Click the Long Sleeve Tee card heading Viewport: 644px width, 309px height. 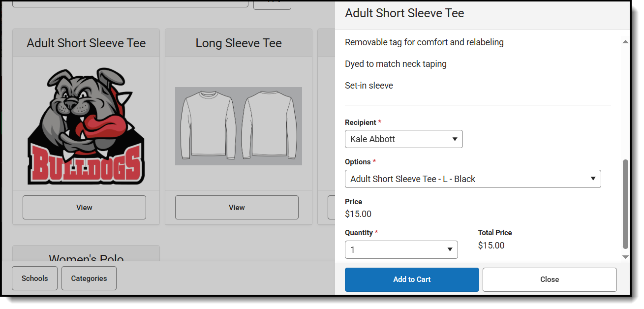point(239,43)
